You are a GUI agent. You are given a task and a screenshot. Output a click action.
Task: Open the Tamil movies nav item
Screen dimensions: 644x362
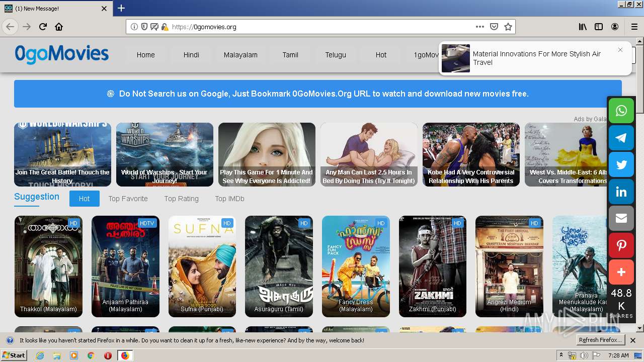click(290, 55)
